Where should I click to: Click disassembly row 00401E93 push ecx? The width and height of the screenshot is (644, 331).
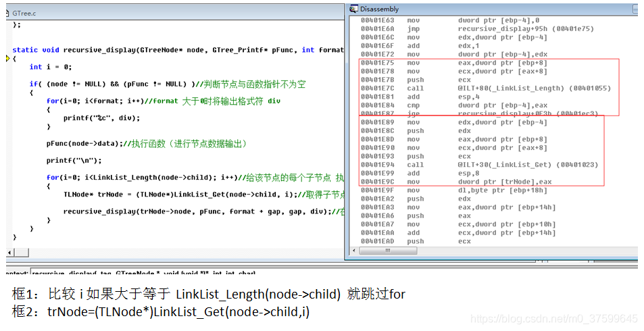pos(416,156)
